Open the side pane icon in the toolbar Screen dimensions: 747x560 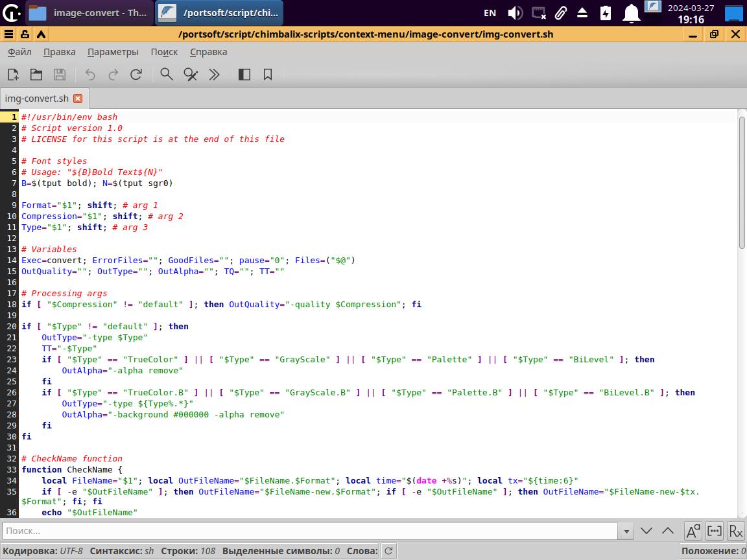tap(244, 75)
